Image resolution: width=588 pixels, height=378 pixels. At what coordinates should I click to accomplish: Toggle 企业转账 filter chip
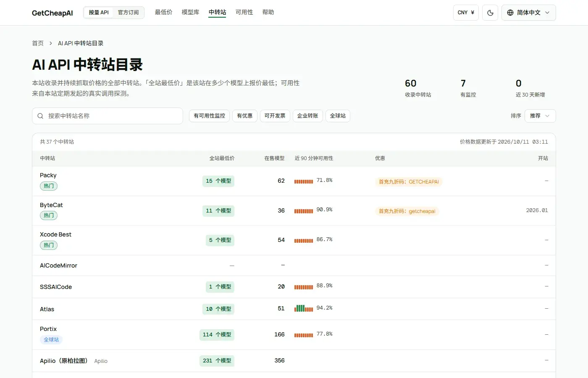tap(307, 116)
